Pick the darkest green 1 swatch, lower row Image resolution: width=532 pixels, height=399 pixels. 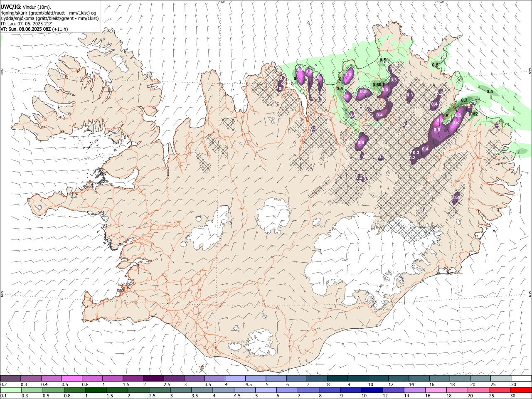(96, 390)
